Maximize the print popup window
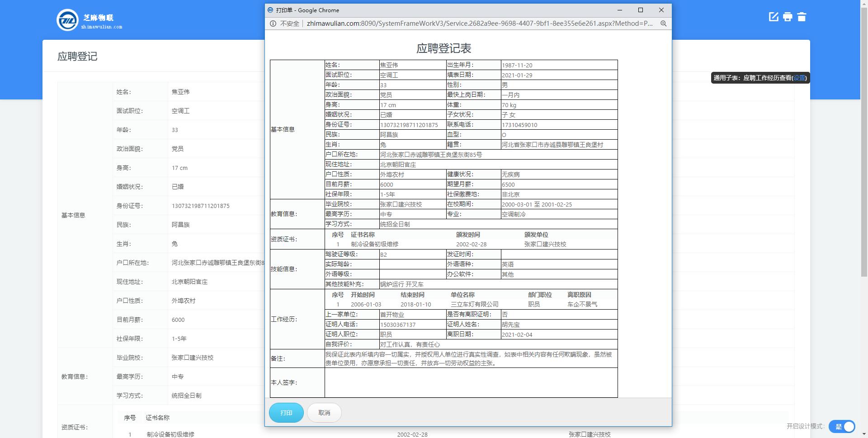 click(640, 10)
